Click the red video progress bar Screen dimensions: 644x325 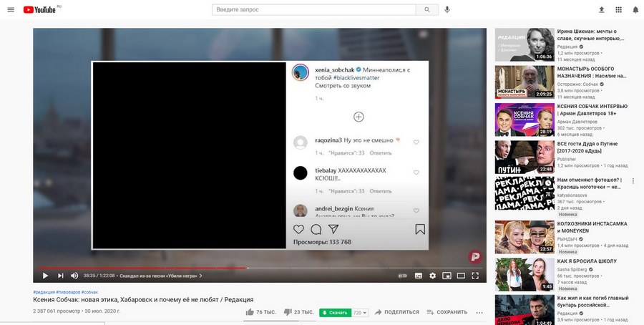(143, 268)
